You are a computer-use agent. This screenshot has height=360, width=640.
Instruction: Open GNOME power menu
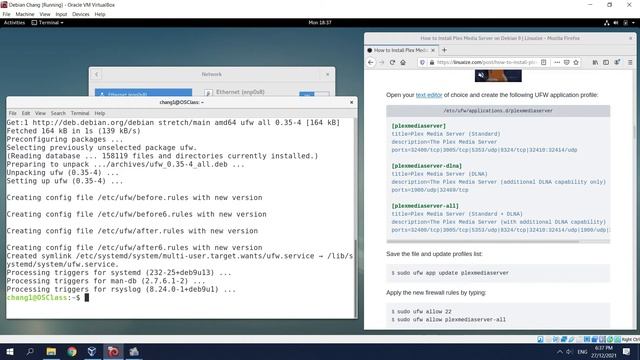(x=625, y=23)
